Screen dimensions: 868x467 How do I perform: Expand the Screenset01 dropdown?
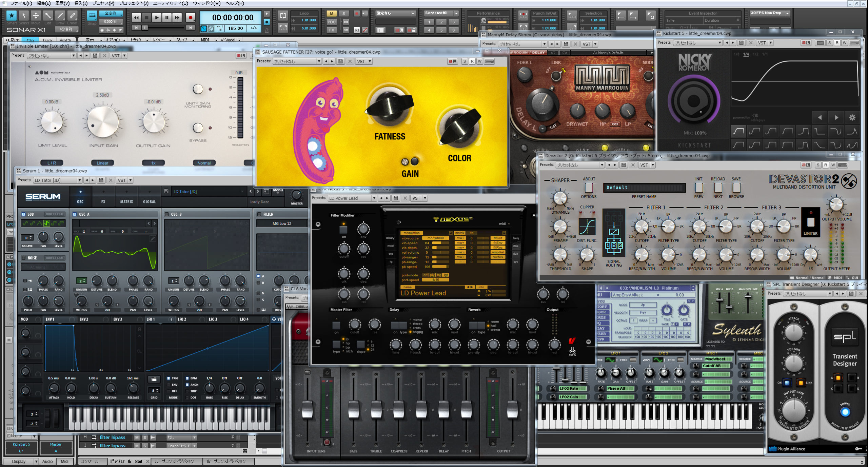coord(456,13)
